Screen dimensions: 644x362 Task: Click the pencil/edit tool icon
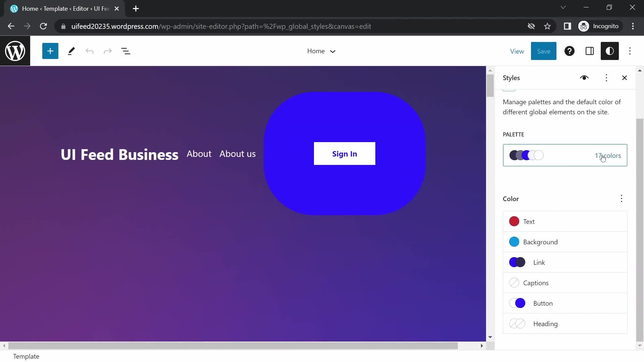(x=71, y=51)
